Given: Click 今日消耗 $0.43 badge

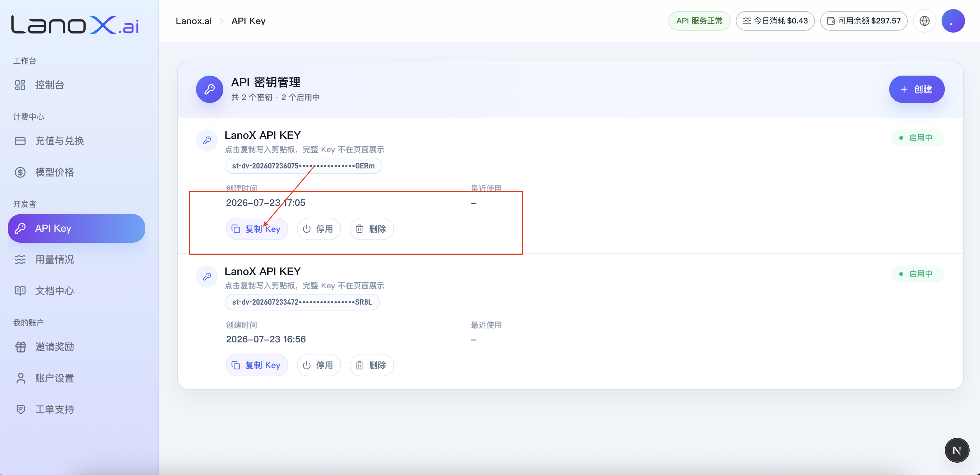Looking at the screenshot, I should 775,21.
